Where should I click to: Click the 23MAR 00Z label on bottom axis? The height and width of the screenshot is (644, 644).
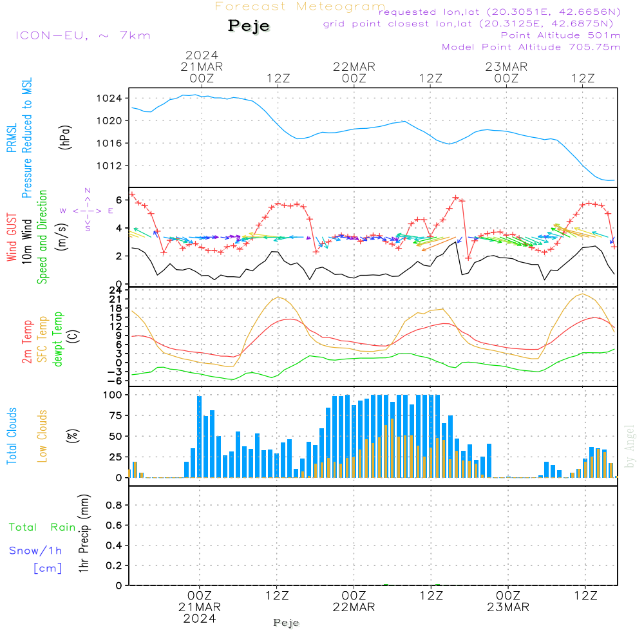click(507, 601)
